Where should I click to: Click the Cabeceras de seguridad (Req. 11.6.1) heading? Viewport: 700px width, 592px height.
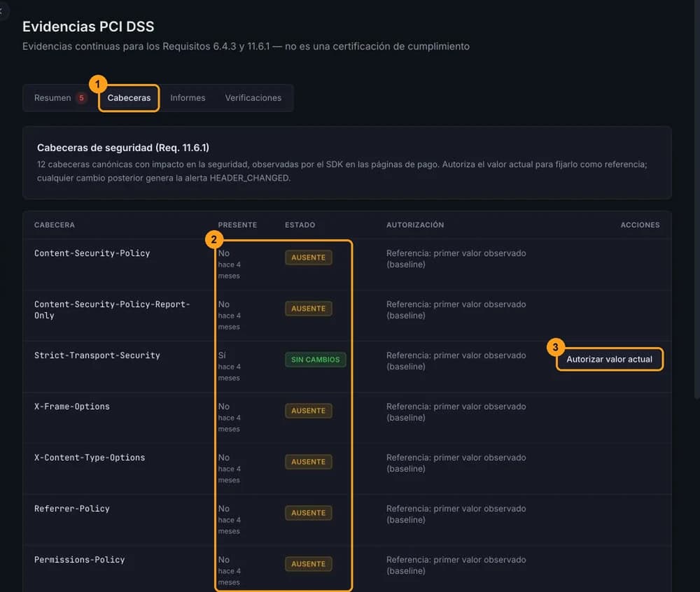coord(123,148)
